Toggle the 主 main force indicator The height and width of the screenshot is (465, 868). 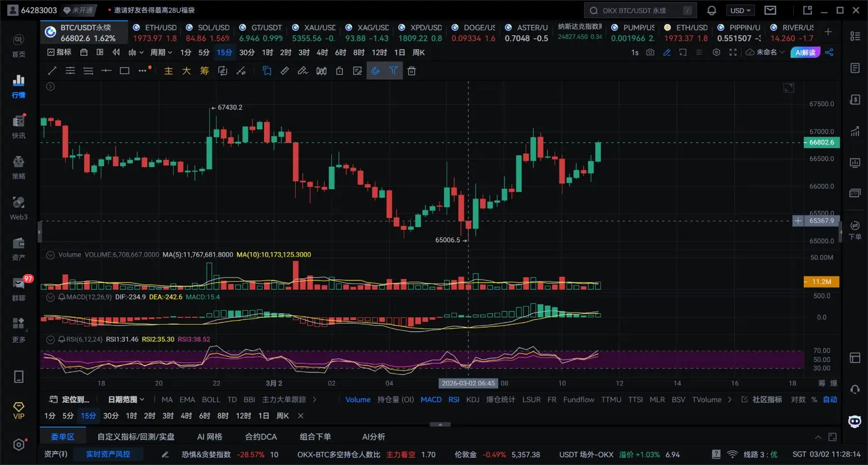tap(168, 71)
